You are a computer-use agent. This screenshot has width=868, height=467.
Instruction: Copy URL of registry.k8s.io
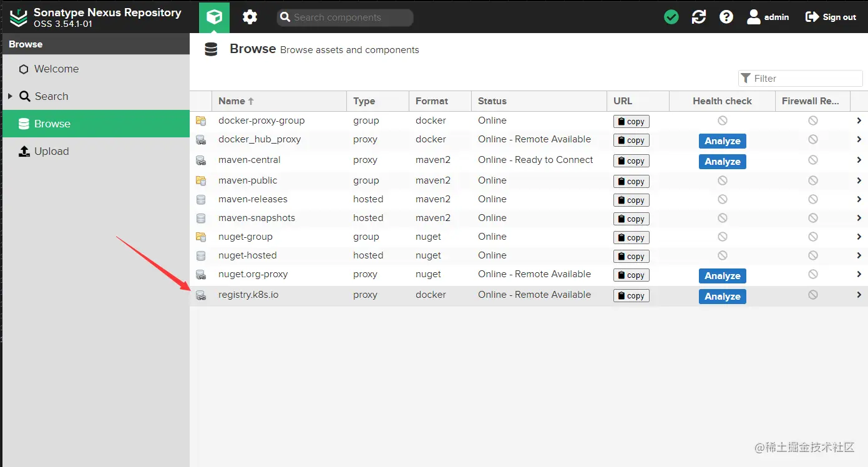631,296
